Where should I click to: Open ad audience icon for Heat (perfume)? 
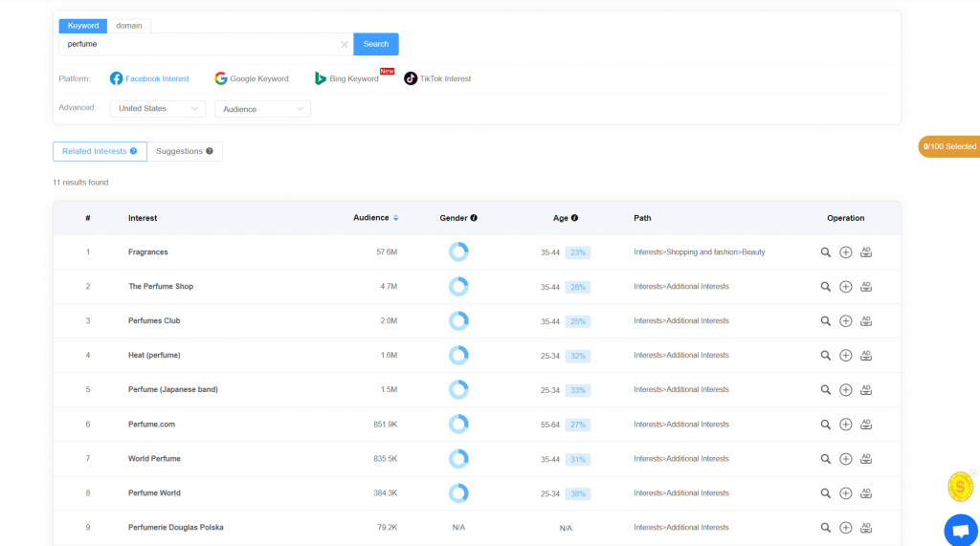[x=866, y=356]
